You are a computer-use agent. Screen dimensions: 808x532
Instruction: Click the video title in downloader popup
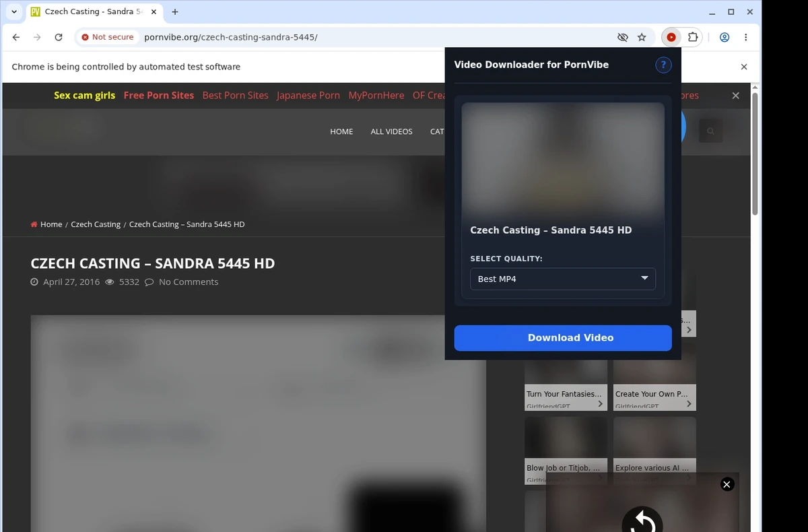pyautogui.click(x=551, y=230)
